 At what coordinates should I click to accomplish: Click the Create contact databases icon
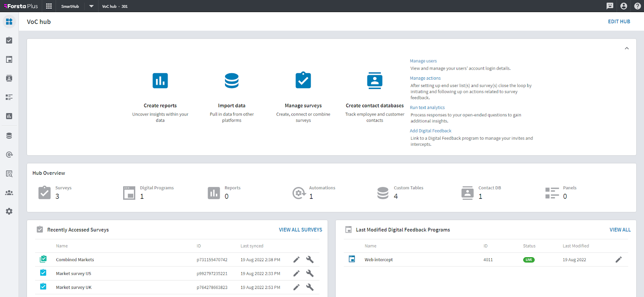(x=375, y=80)
